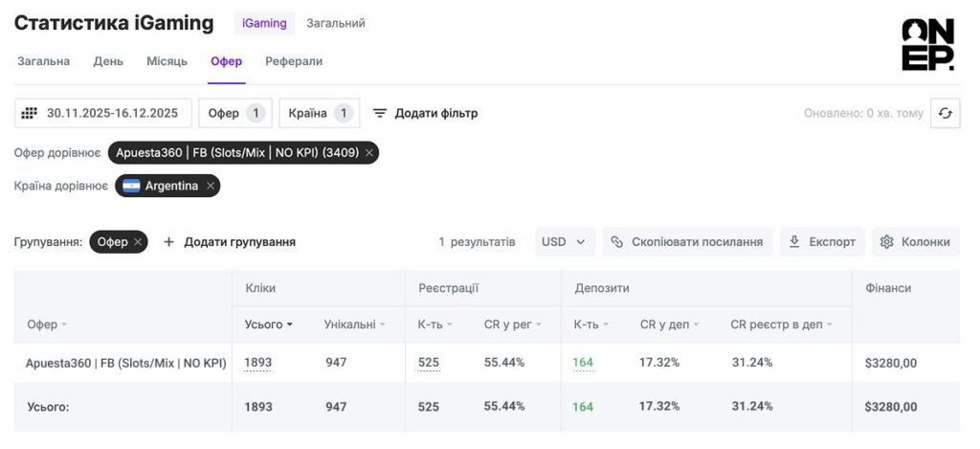980x449 pixels.
Task: Remove the Офер grouping chip
Action: point(138,242)
